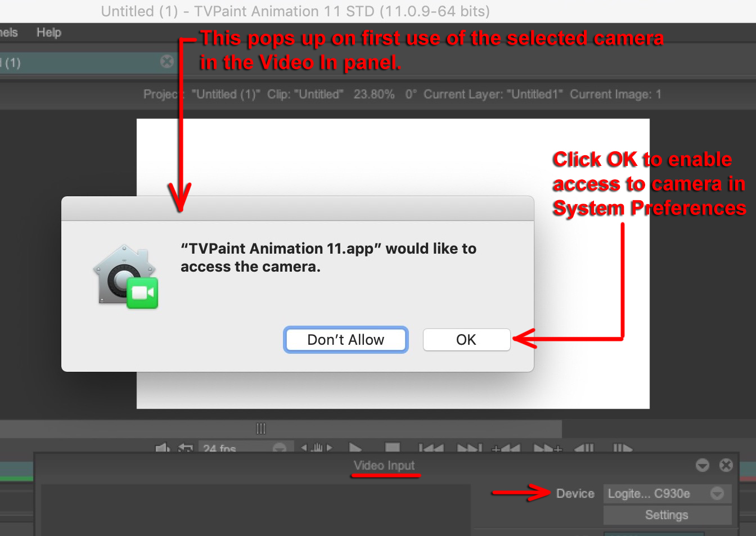
Task: Click the Stop button in playback controls
Action: pos(392,448)
